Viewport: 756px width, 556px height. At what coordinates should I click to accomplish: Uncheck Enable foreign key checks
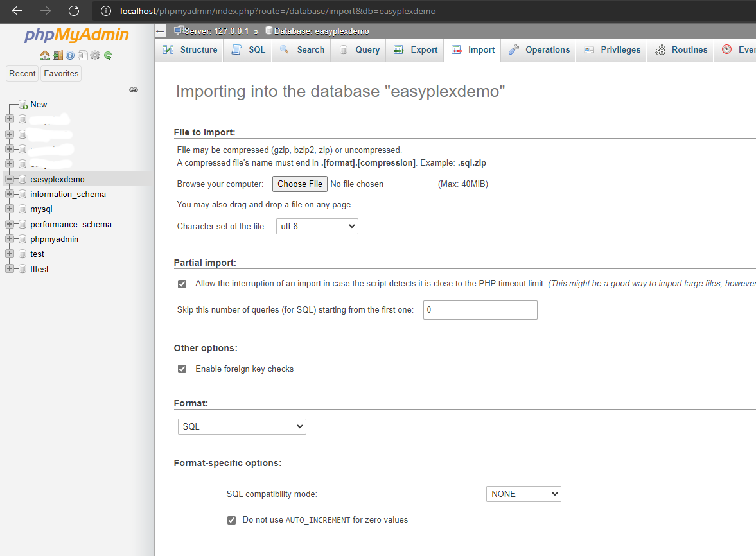[182, 369]
